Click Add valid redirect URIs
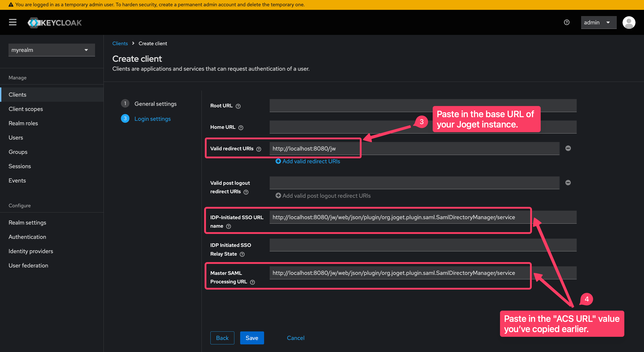The image size is (644, 352). (x=308, y=161)
